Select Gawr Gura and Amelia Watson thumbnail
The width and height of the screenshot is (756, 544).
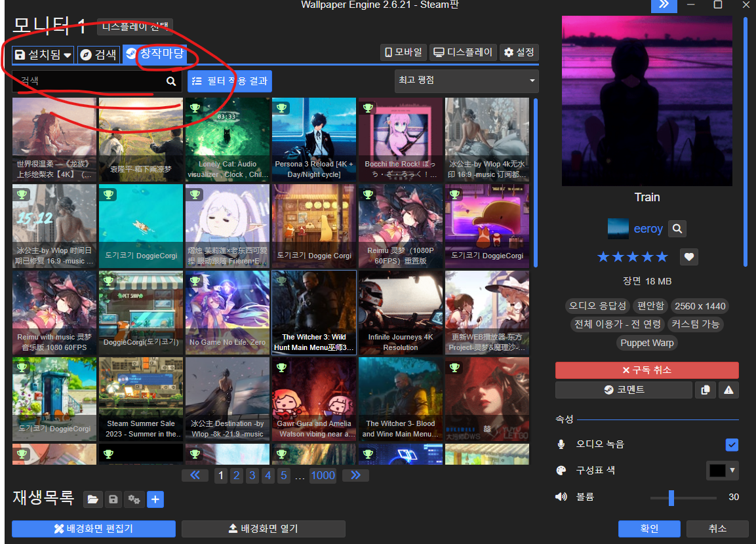[314, 399]
